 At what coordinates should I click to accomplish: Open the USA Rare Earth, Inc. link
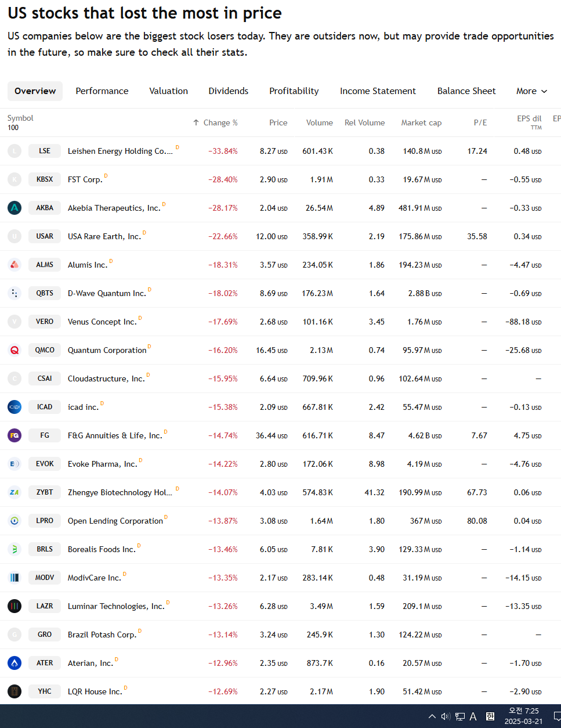pos(104,236)
